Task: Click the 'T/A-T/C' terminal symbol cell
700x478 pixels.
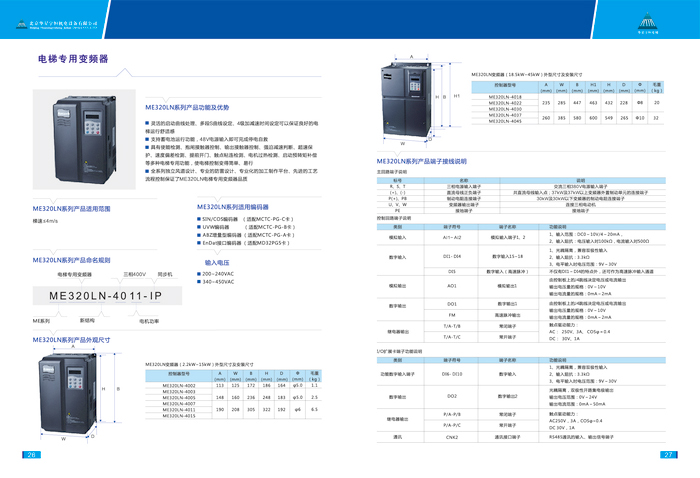Action: click(452, 337)
